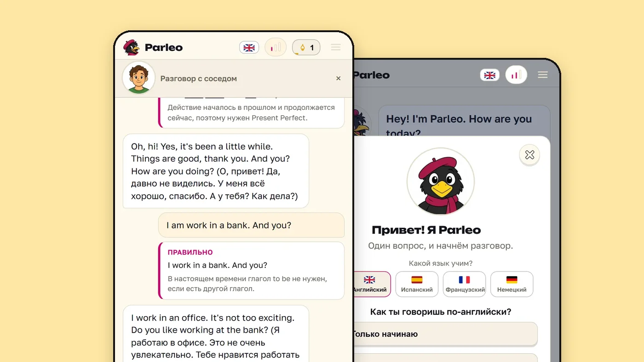
Task: Tap the flame streak counter showing 1
Action: point(306,47)
